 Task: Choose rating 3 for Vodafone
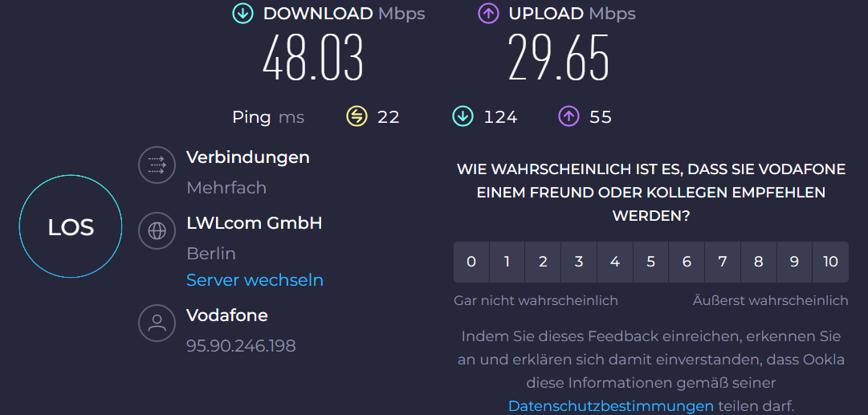click(x=579, y=262)
